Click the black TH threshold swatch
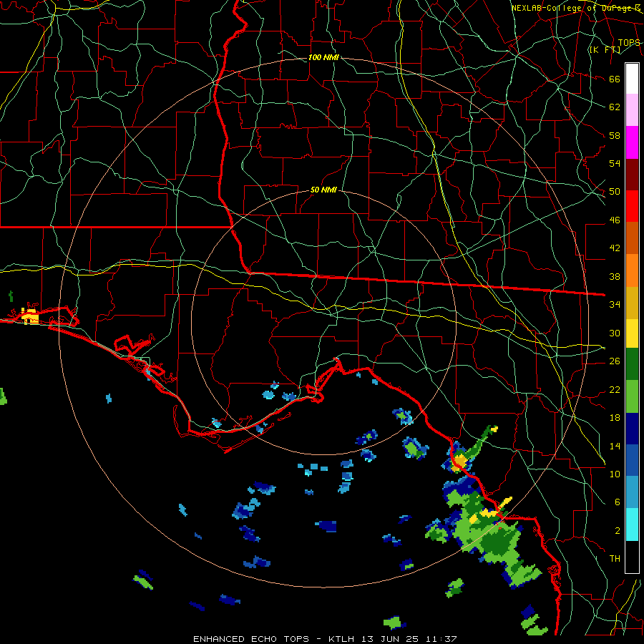The image size is (644, 644). (632, 557)
